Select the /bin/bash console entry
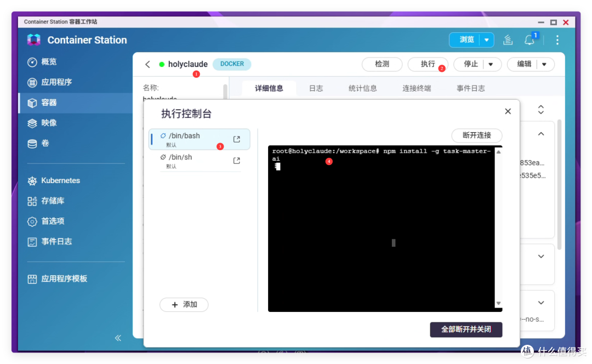Screen dimensions: 592x364 pyautogui.click(x=200, y=139)
